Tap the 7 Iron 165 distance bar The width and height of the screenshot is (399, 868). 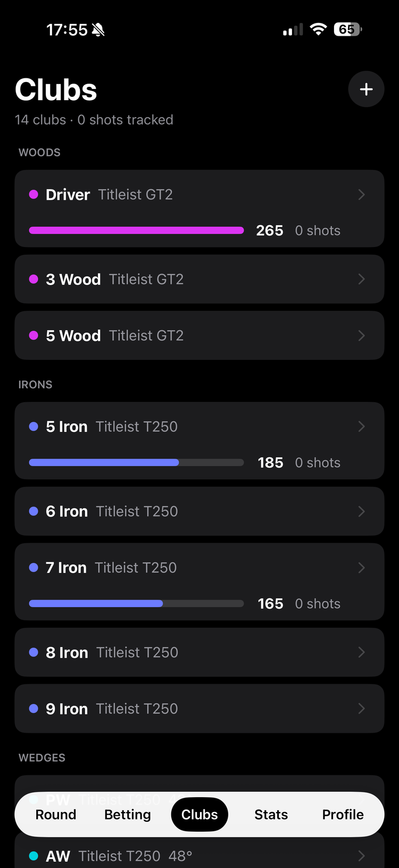[136, 603]
